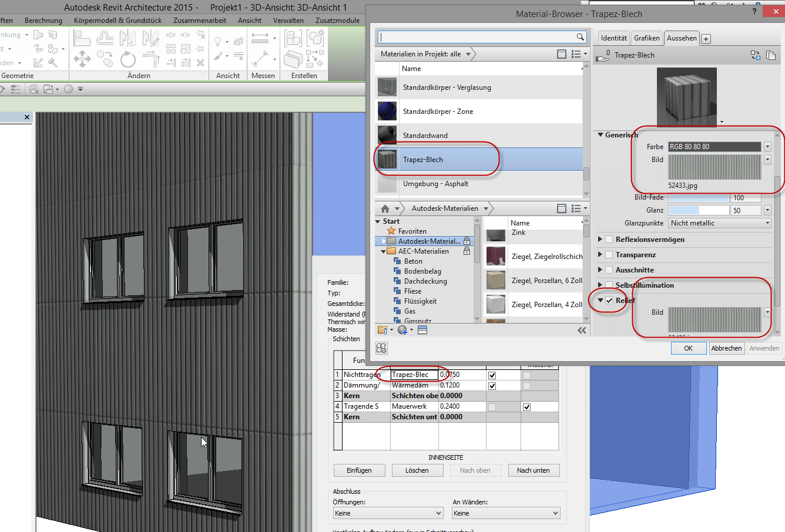This screenshot has width=785, height=532.
Task: Switch to the Identität tab
Action: pos(613,38)
